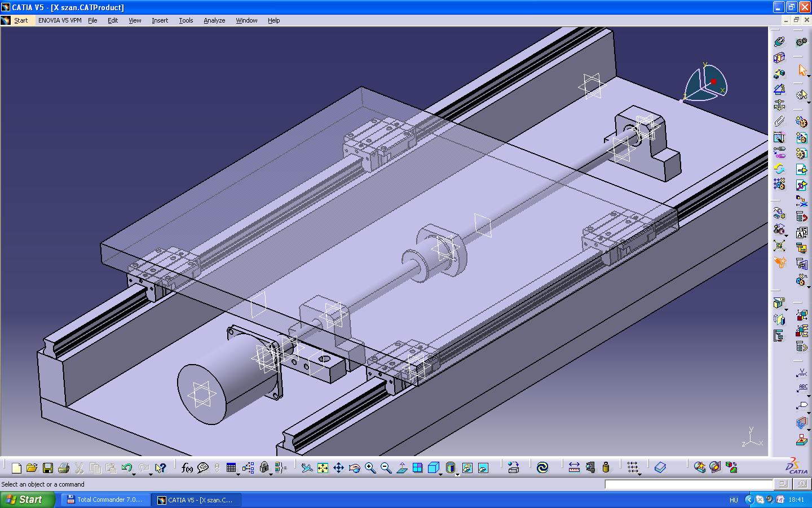Click the Update All spiral icon
The image size is (812, 508).
point(542,468)
